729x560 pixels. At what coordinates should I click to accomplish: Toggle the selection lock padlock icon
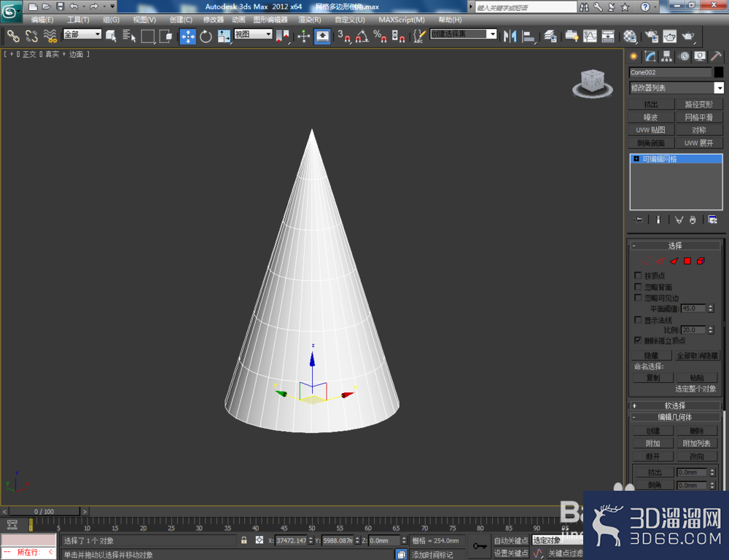[243, 540]
